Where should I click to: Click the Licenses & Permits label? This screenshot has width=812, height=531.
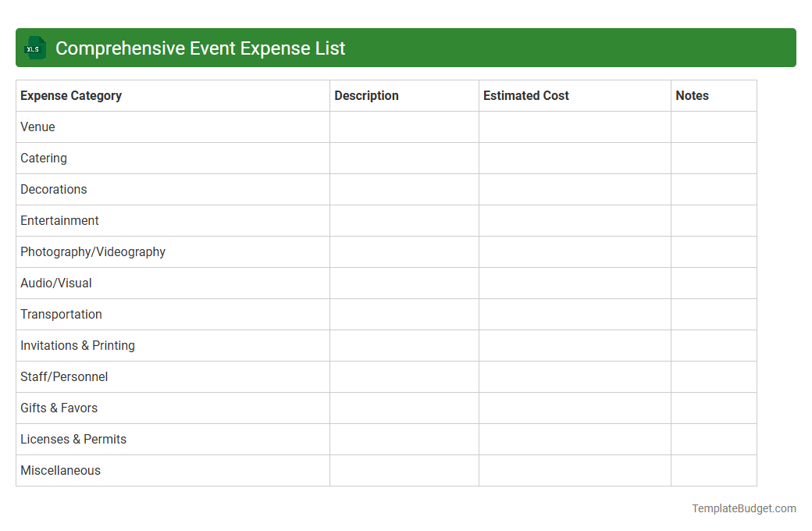point(73,439)
